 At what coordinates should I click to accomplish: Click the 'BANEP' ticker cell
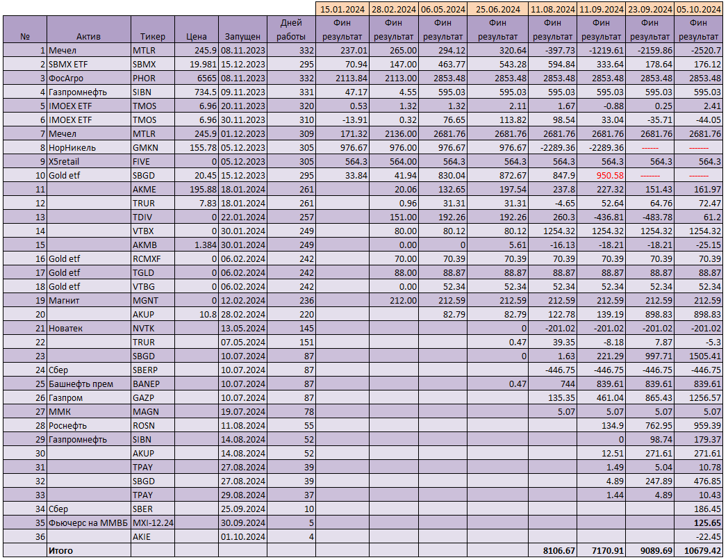[153, 384]
